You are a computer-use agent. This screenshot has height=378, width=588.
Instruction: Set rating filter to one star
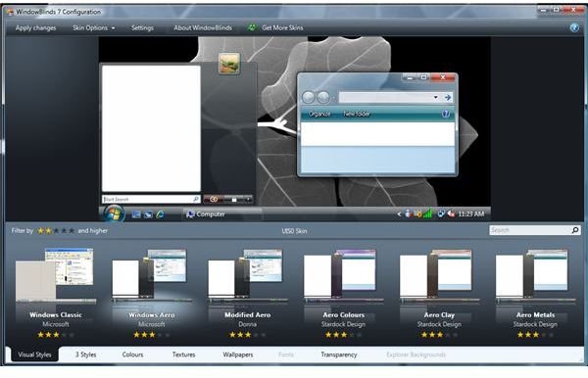click(x=41, y=231)
